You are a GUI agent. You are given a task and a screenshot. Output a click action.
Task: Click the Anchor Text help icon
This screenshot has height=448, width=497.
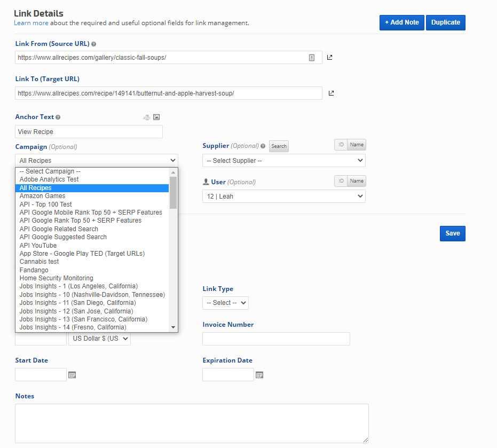58,117
